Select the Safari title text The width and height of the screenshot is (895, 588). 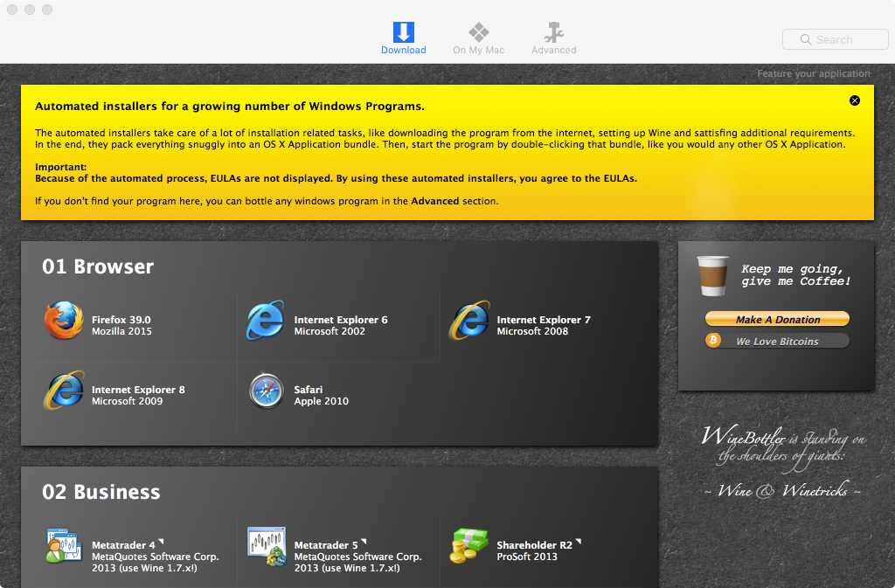[309, 390]
